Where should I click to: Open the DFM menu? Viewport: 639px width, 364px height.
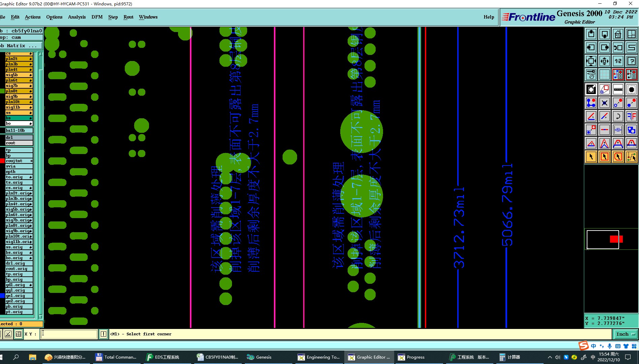(x=97, y=17)
